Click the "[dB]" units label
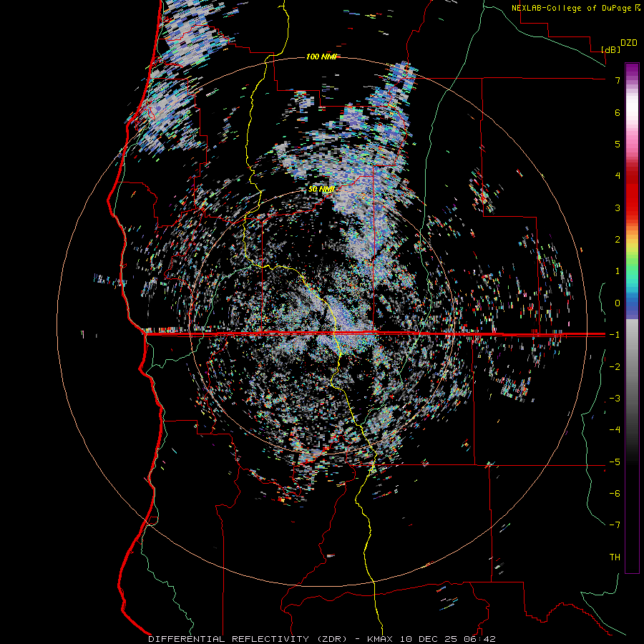This screenshot has height=644, width=644. click(611, 49)
